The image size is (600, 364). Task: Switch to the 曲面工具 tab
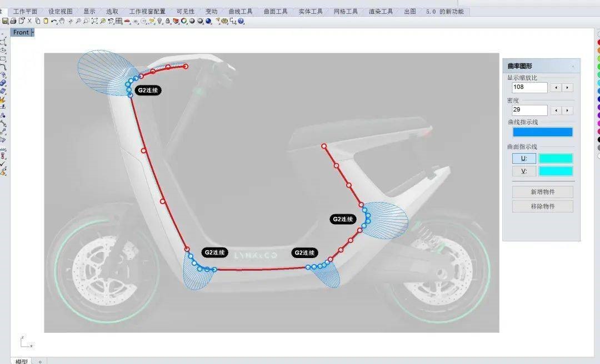tap(276, 12)
